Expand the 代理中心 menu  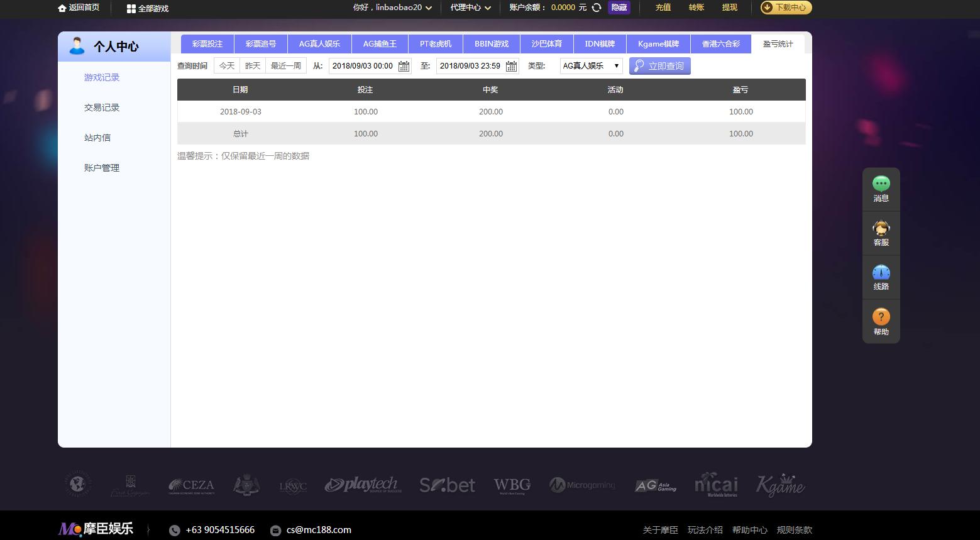point(469,8)
